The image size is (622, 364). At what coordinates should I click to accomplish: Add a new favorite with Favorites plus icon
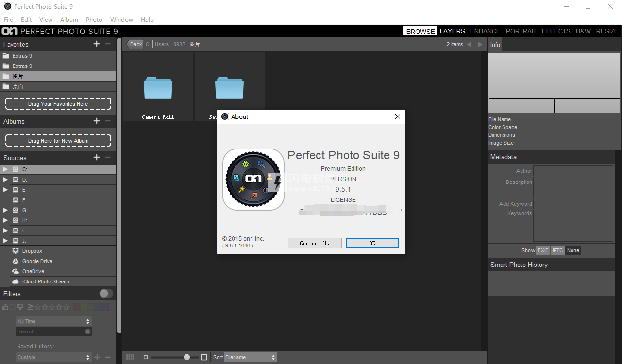97,44
